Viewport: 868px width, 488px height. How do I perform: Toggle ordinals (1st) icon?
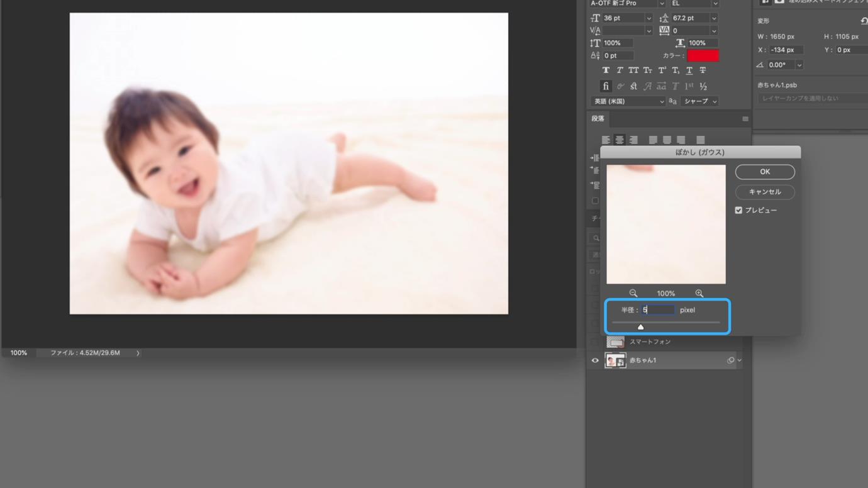689,86
